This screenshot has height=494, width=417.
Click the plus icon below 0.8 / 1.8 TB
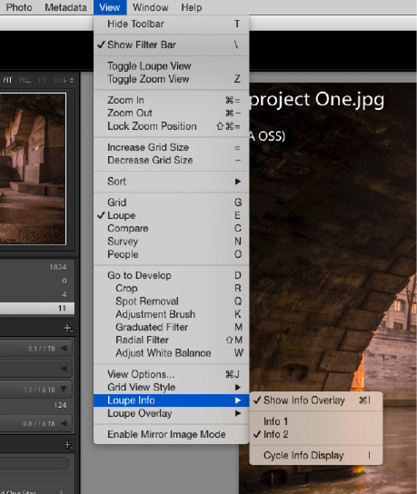68,445
